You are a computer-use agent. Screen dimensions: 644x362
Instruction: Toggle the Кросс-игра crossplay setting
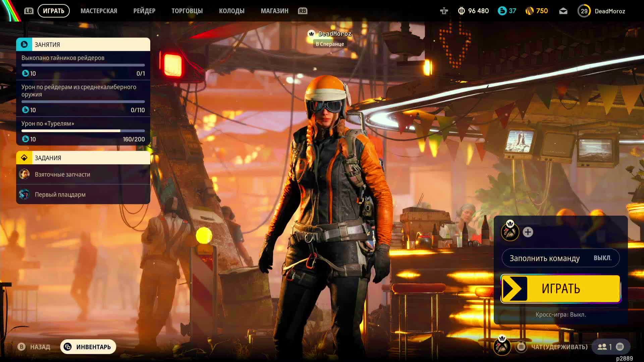pos(560,315)
